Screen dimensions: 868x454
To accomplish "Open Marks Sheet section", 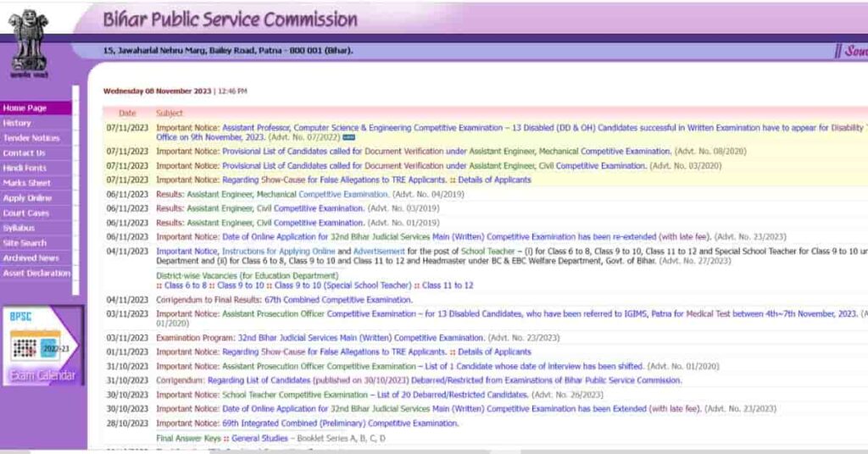I will pyautogui.click(x=27, y=183).
